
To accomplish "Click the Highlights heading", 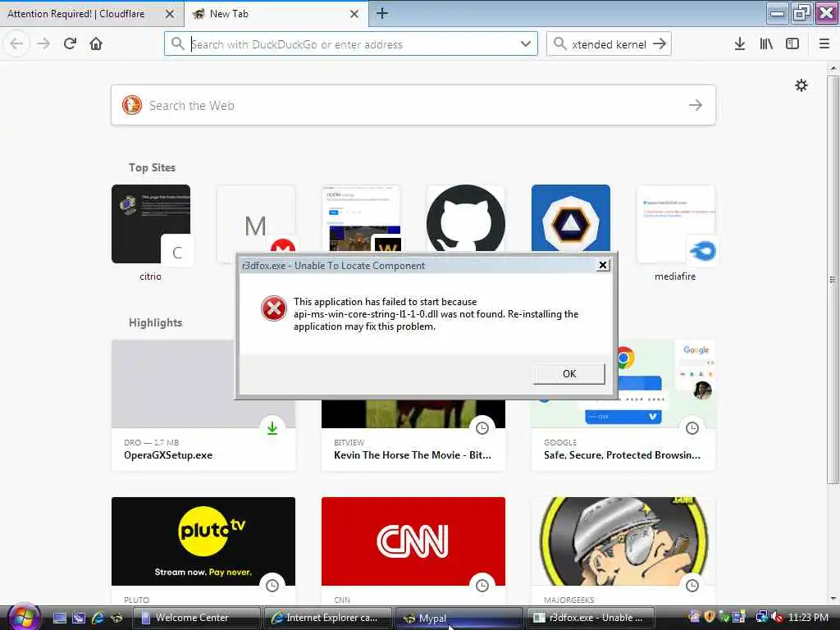I will point(155,322).
